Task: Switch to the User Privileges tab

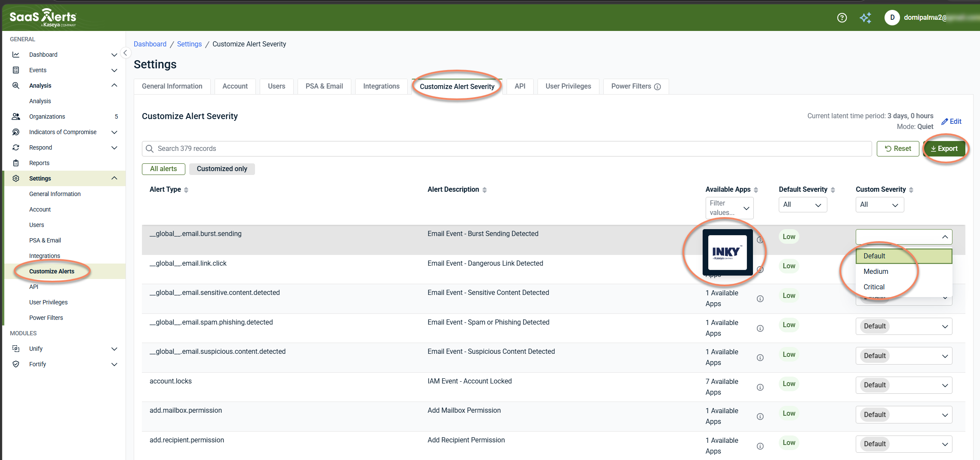Action: click(568, 86)
